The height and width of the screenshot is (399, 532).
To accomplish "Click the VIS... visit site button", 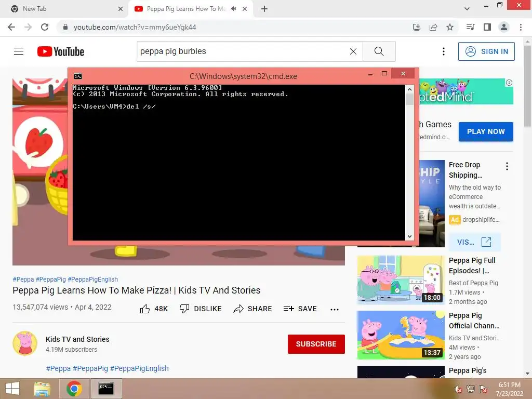I will [x=474, y=242].
